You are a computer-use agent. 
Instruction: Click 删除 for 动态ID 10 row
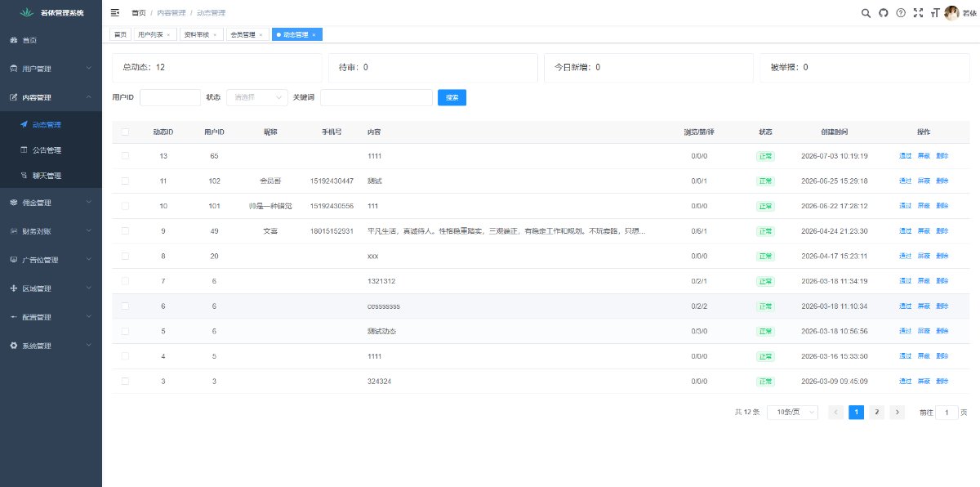942,206
